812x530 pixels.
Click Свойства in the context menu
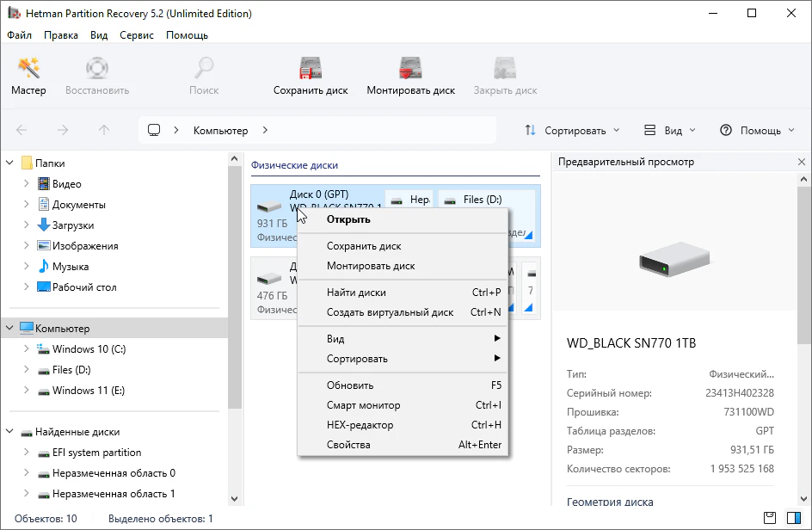point(348,445)
